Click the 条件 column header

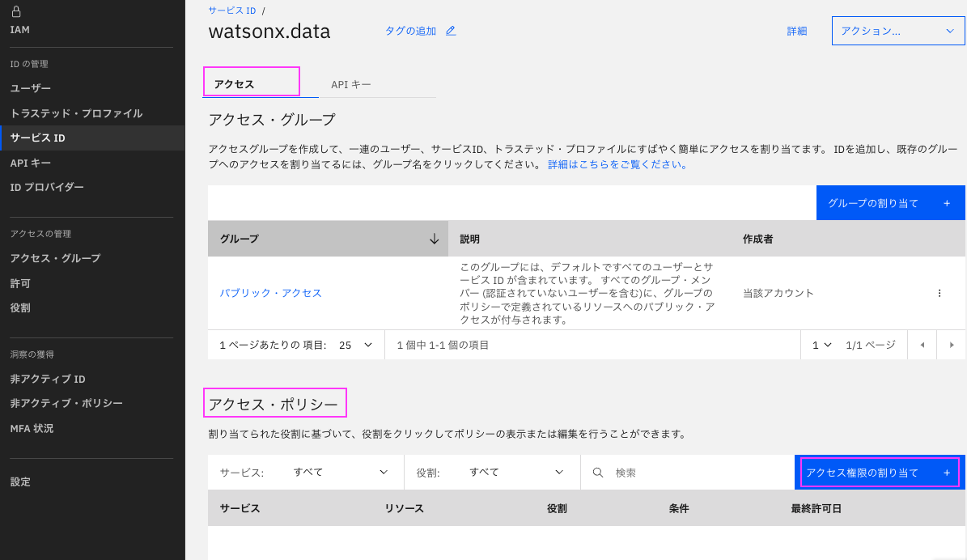(x=679, y=508)
